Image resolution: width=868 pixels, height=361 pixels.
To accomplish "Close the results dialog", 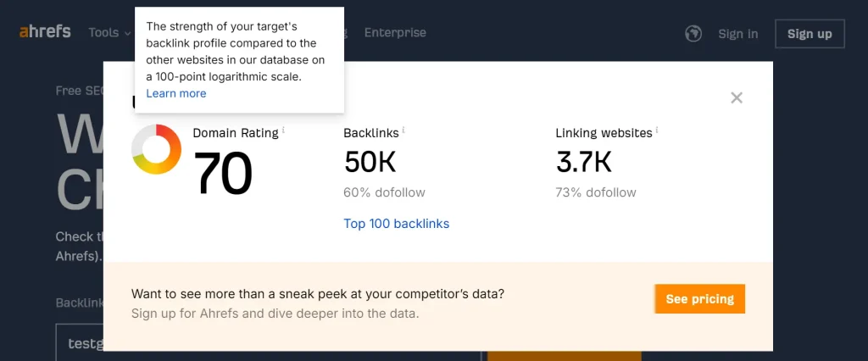I will pyautogui.click(x=737, y=98).
